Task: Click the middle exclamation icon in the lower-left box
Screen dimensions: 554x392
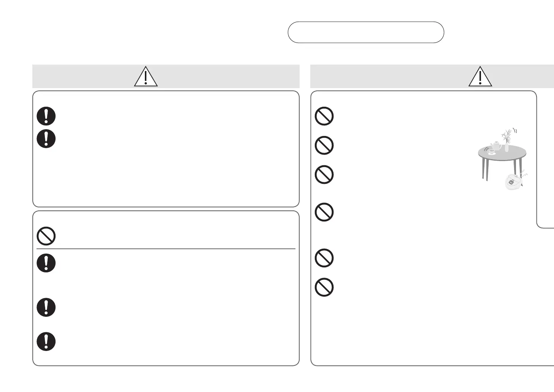Action: click(x=46, y=308)
